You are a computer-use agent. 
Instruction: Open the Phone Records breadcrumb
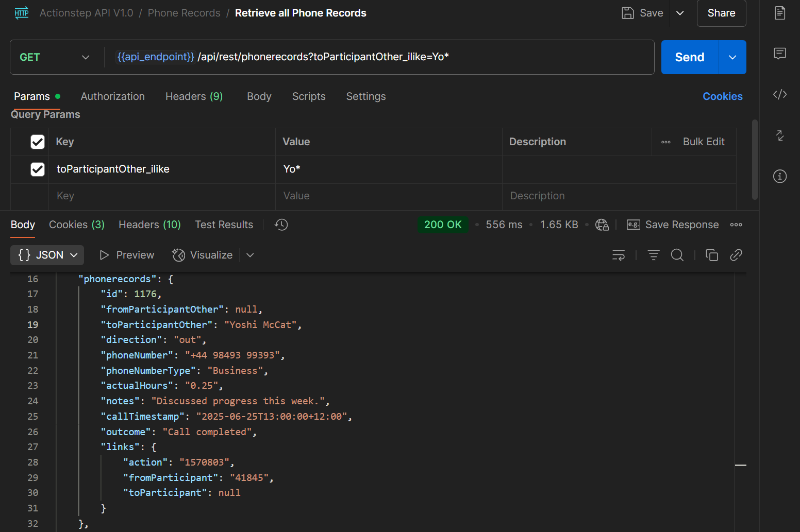coord(184,13)
